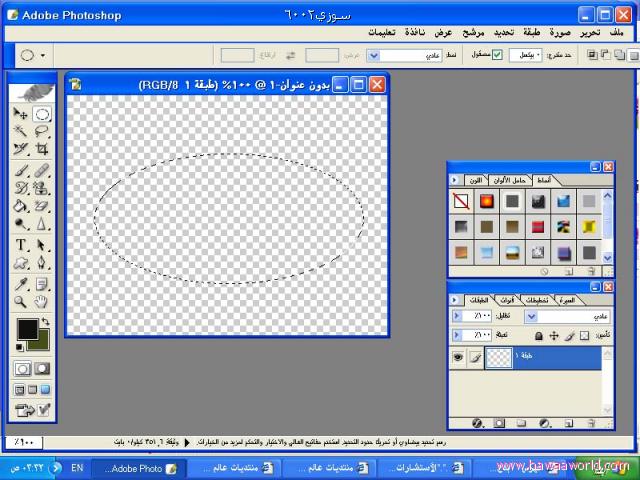Activate the Hand tool

click(x=43, y=301)
